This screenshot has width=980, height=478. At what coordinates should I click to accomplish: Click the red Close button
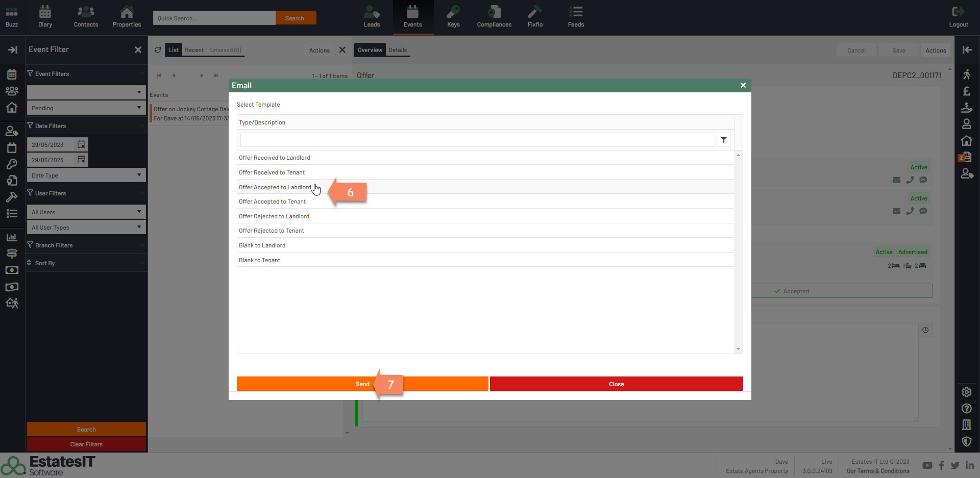[x=616, y=384]
